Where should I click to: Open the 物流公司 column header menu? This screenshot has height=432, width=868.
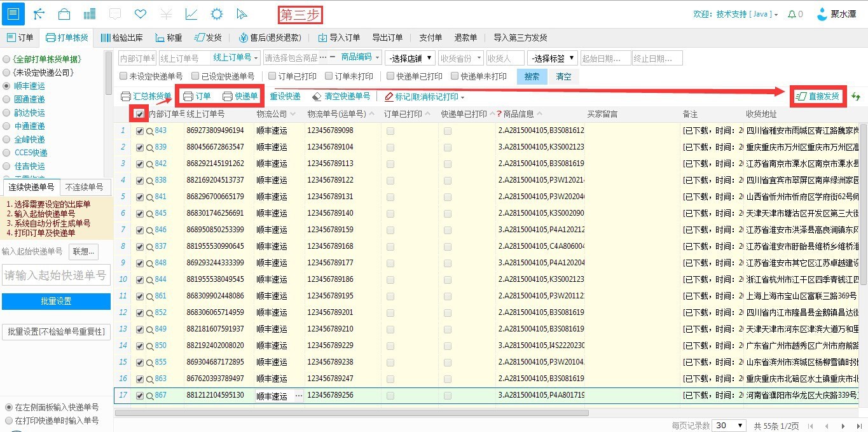pyautogui.click(x=293, y=114)
